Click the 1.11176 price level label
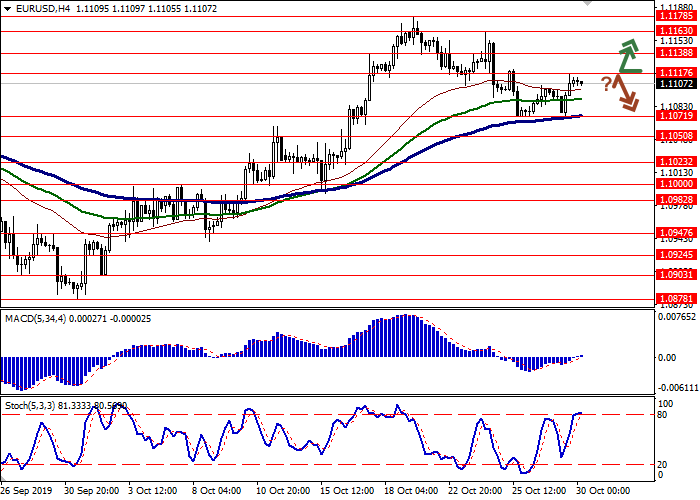700x500 pixels. pyautogui.click(x=676, y=73)
